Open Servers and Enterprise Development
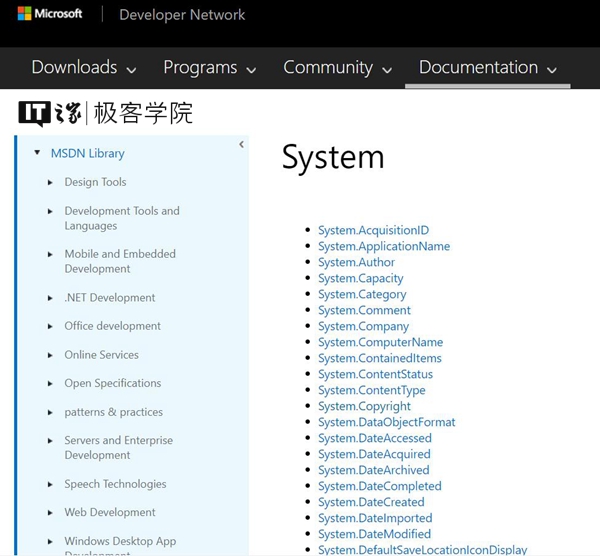600x556 pixels. click(118, 448)
